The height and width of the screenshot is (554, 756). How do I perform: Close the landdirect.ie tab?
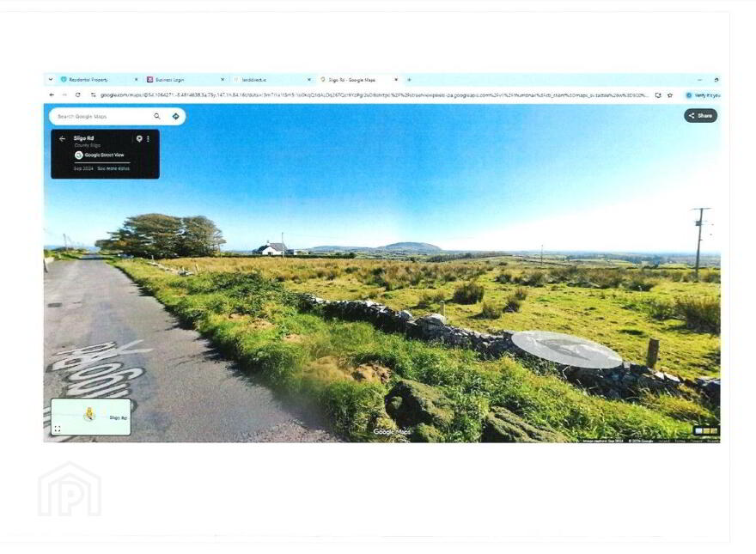309,80
